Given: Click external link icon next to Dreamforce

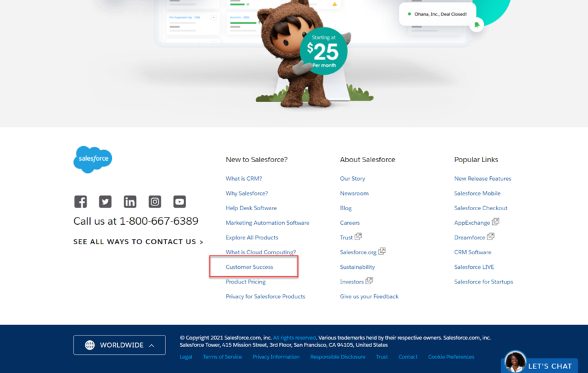Looking at the screenshot, I should pyautogui.click(x=491, y=236).
